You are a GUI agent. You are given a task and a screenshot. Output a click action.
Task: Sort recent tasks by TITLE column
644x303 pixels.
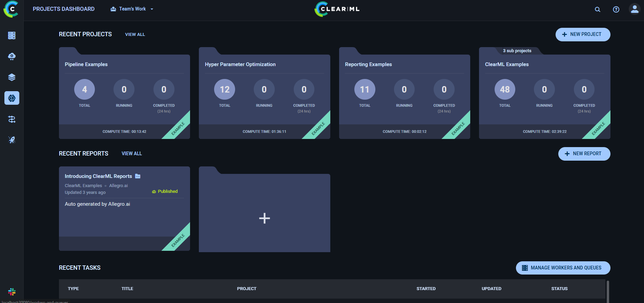pos(127,289)
